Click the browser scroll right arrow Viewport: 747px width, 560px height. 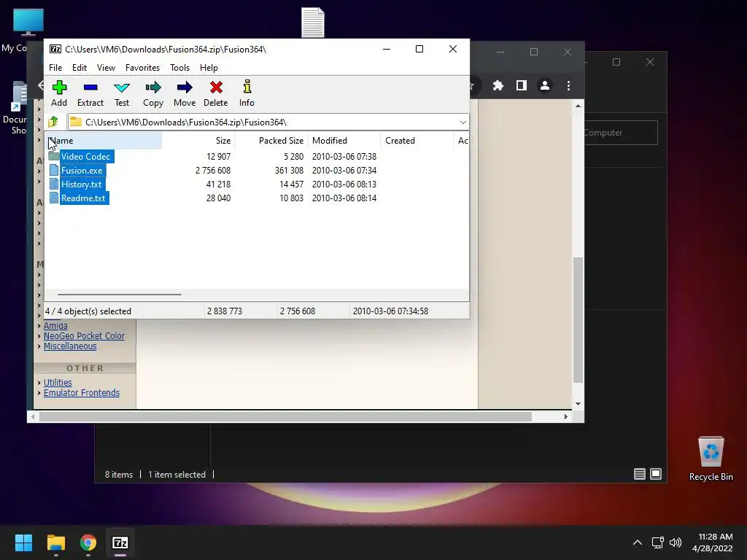[565, 416]
